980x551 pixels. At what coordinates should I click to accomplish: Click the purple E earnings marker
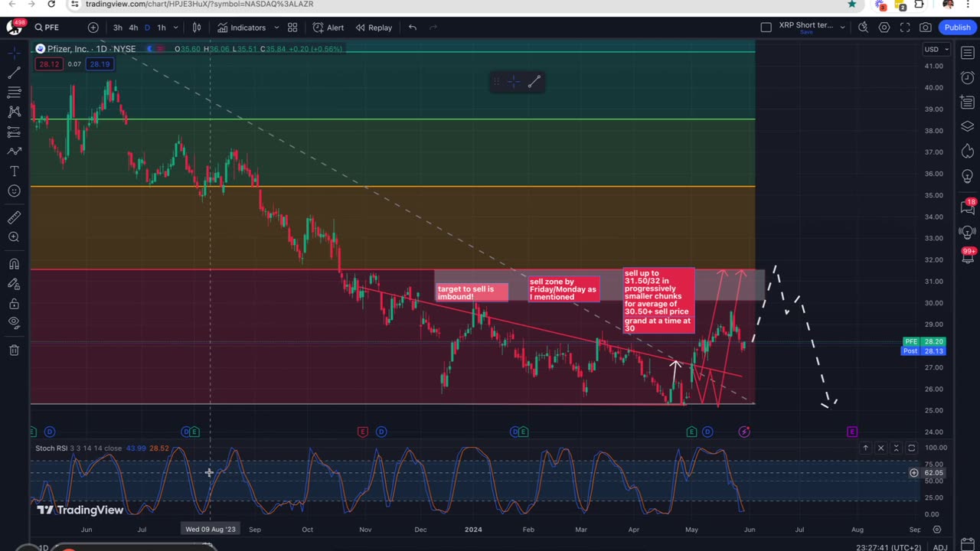click(852, 432)
